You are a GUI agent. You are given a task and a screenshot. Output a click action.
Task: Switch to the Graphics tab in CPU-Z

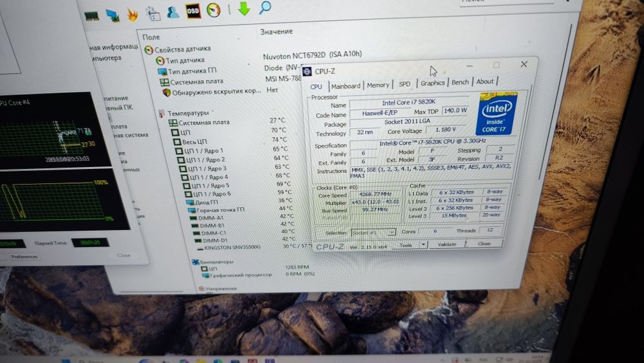click(x=433, y=83)
